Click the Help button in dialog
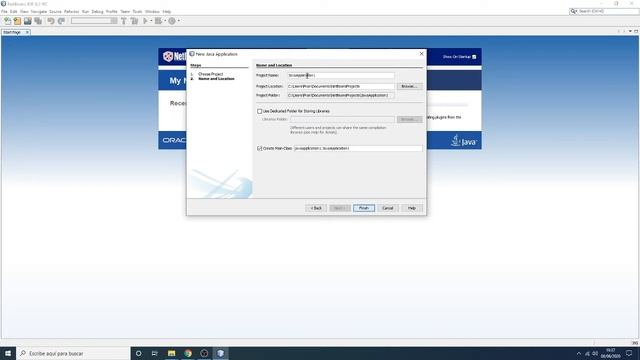Image resolution: width=640 pixels, height=360 pixels. click(412, 208)
